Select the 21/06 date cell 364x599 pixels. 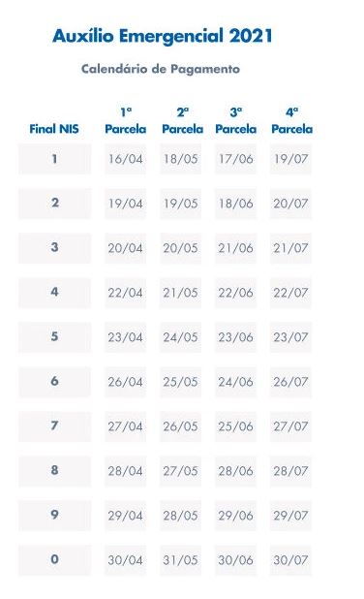pyautogui.click(x=235, y=248)
